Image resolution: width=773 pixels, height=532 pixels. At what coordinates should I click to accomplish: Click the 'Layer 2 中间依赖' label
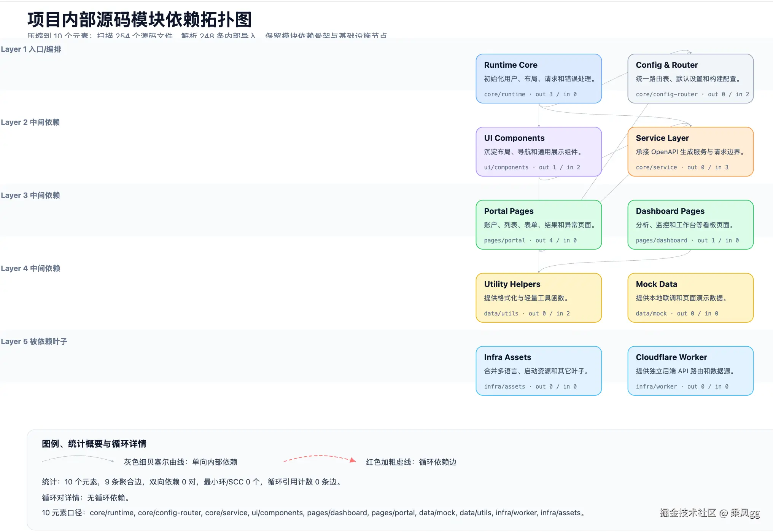click(x=30, y=122)
